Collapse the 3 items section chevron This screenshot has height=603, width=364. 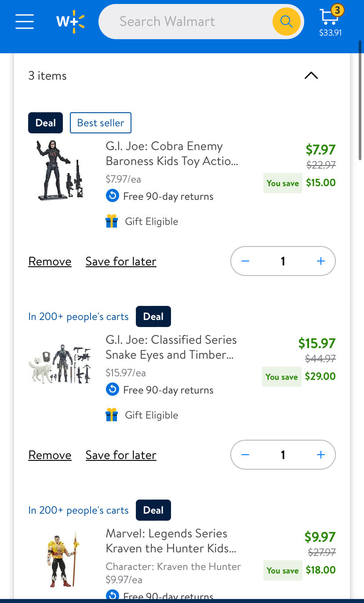(311, 76)
